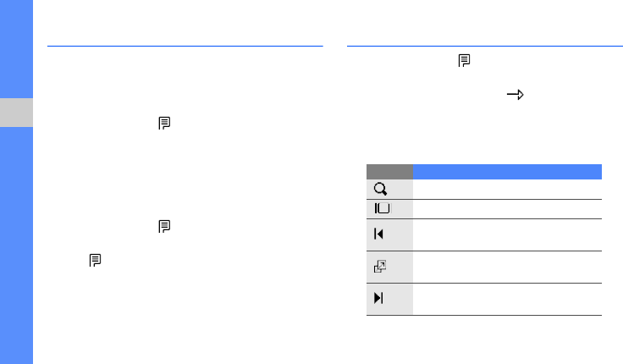Viewport: 623px width, 364px height.
Task: Click the empty description cell beside the previous-page icon
Action: click(507, 234)
